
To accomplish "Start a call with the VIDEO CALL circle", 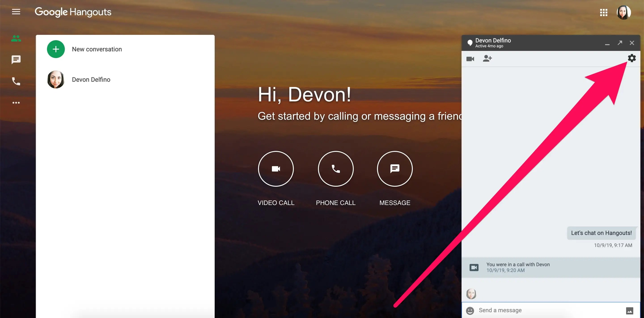I will tap(276, 169).
